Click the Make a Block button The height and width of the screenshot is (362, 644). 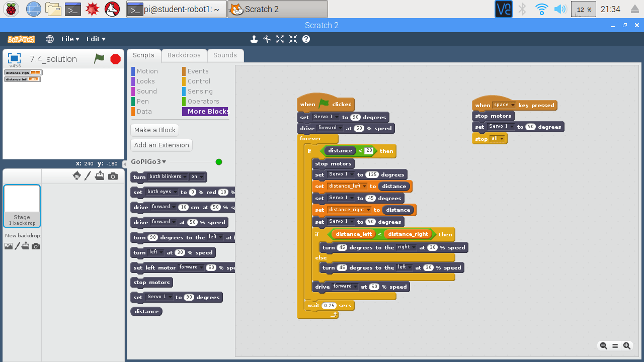coord(155,130)
